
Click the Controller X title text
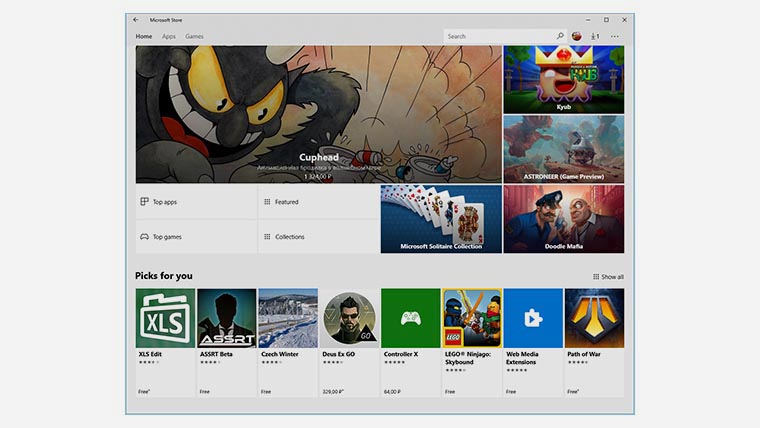point(401,354)
